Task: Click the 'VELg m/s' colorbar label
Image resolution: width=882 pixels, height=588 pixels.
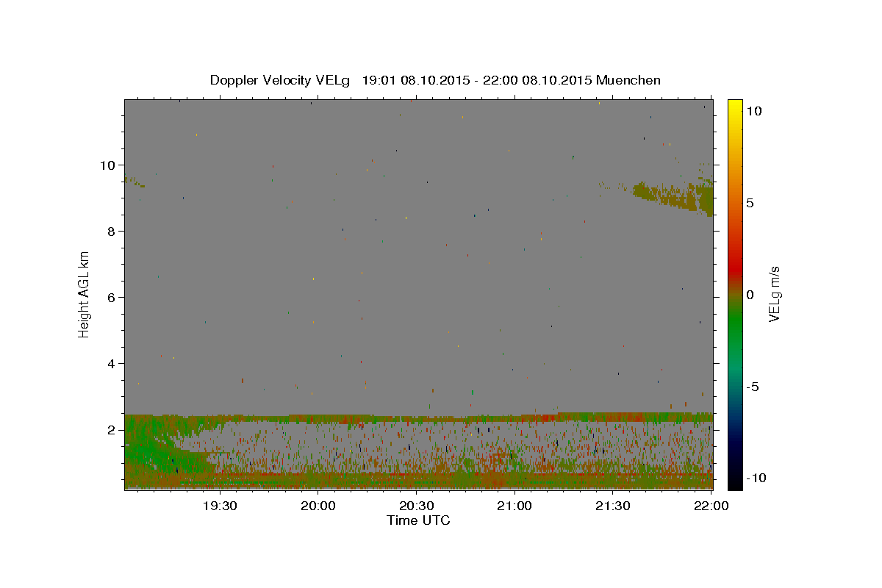Action: 774,295
